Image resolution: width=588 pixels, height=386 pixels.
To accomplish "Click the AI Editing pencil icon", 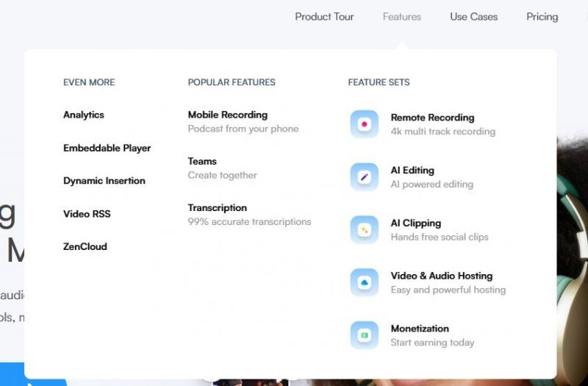I will point(364,177).
